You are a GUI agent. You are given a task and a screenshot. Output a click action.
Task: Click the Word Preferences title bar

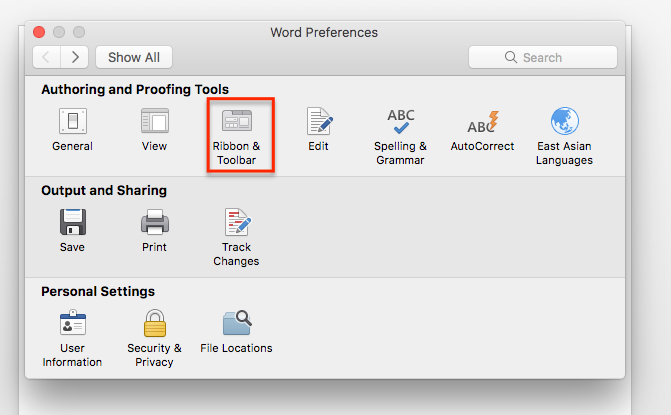[x=324, y=32]
